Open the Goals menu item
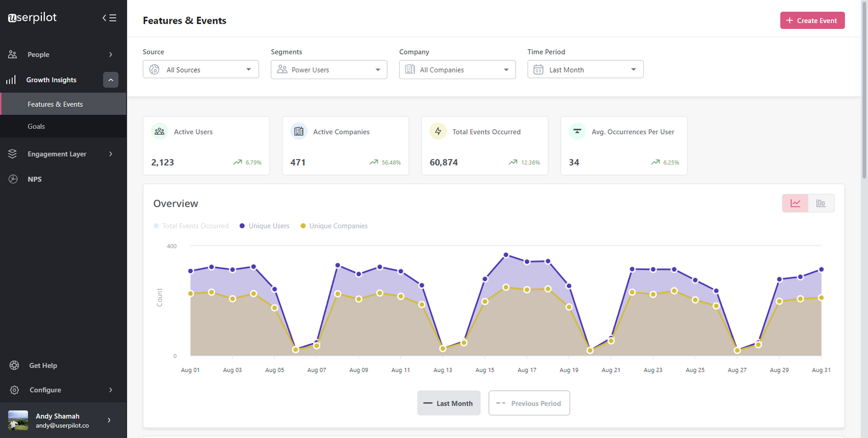This screenshot has width=868, height=438. click(37, 126)
